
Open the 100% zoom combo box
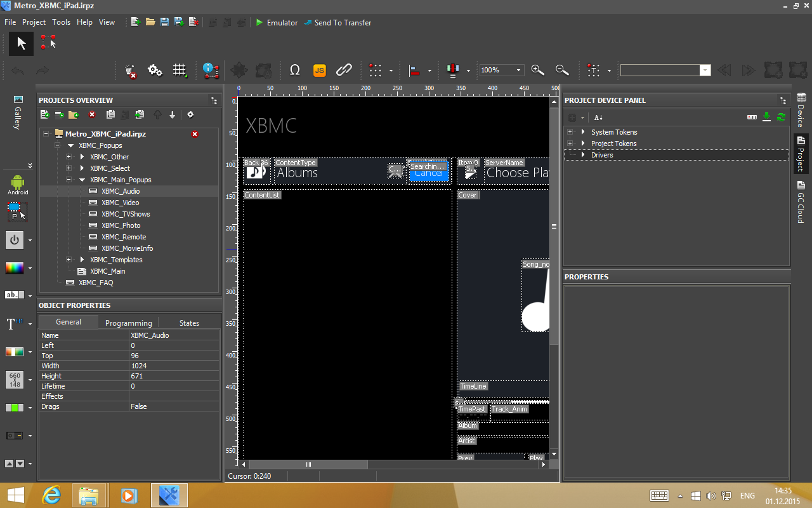(501, 70)
